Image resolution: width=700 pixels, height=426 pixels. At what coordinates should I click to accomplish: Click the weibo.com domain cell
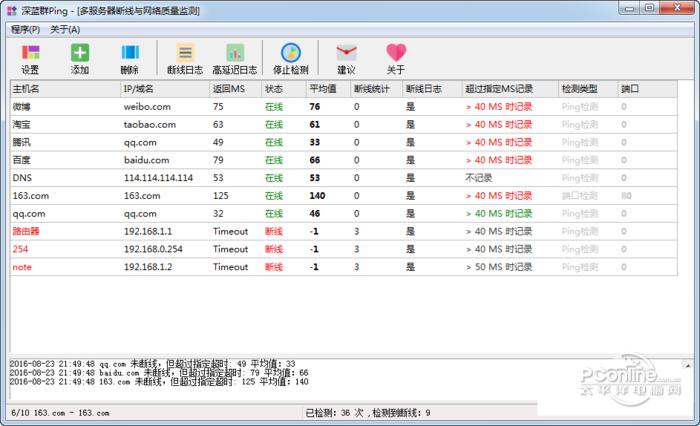pyautogui.click(x=147, y=107)
